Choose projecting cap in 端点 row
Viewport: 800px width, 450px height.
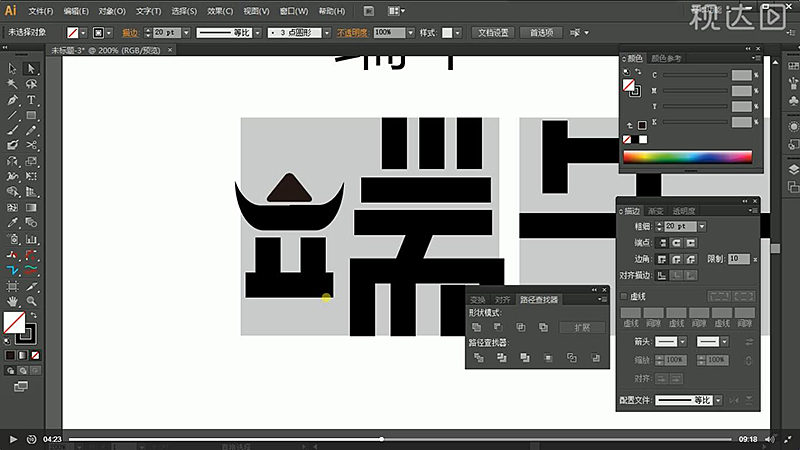pos(691,243)
